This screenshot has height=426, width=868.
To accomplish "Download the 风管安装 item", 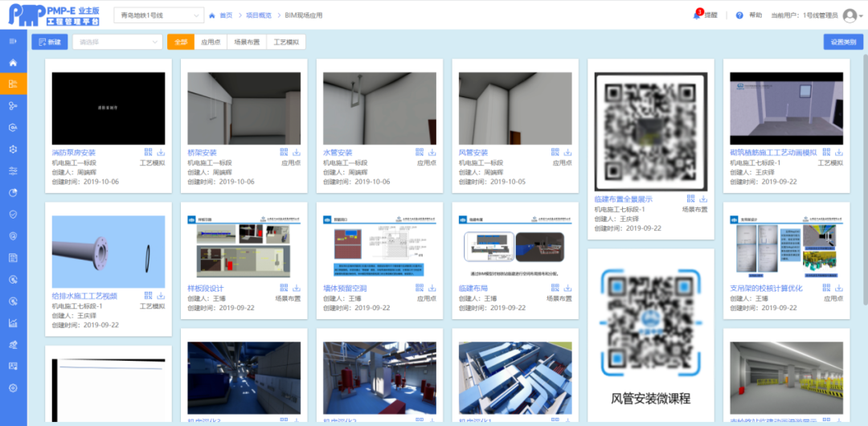I will click(567, 153).
